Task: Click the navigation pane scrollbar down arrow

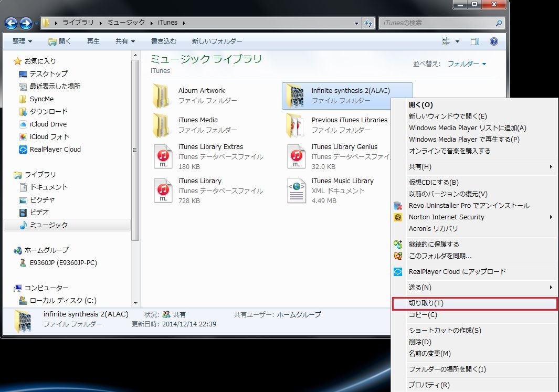Action: pos(135,303)
